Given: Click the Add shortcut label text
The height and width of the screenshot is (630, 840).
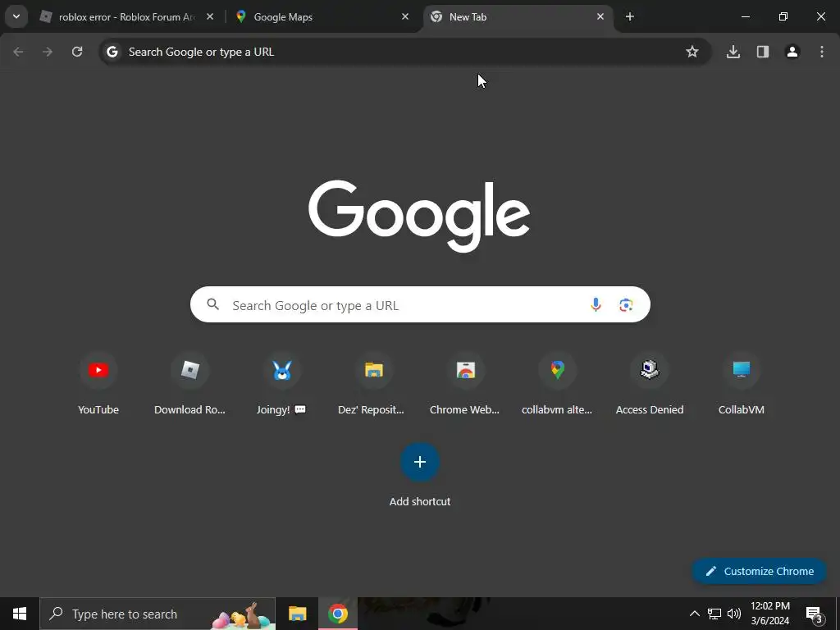Looking at the screenshot, I should pos(420,502).
